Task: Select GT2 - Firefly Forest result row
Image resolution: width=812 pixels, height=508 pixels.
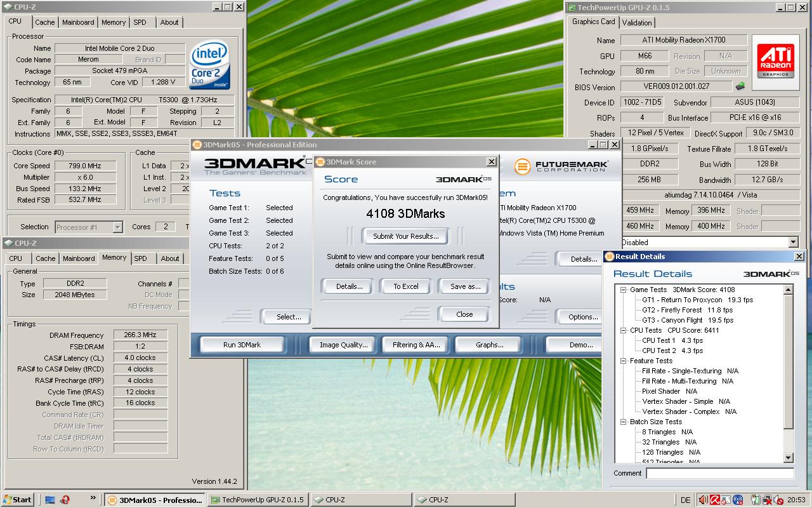Action: (687, 310)
